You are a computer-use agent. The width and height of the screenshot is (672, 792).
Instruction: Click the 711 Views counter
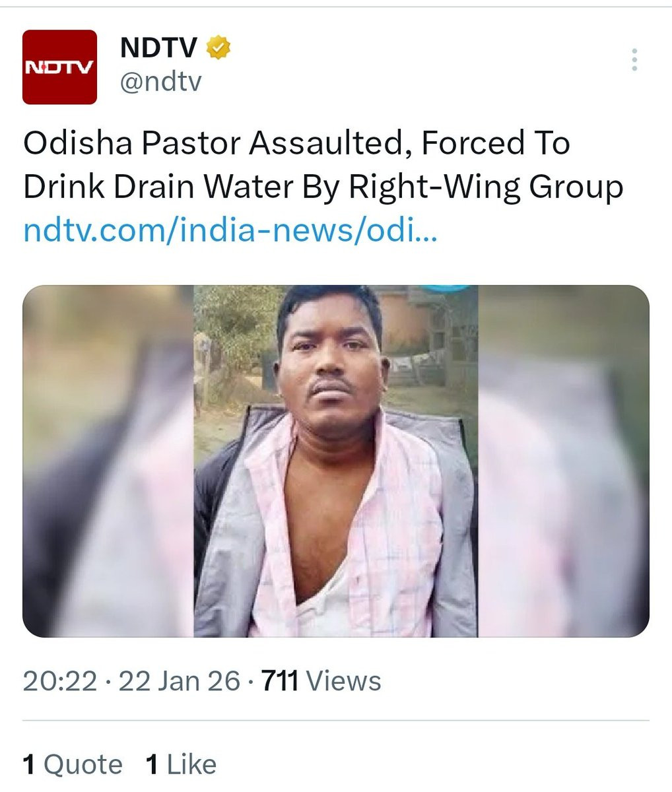(321, 681)
